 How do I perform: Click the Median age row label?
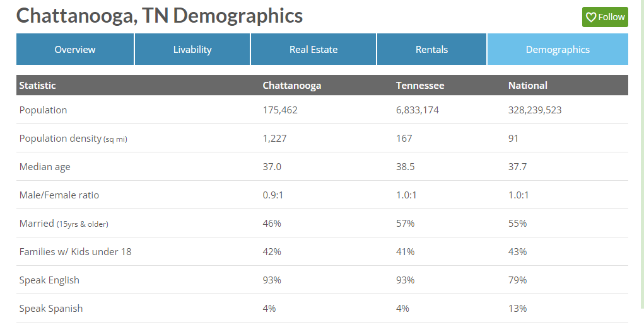(x=45, y=166)
